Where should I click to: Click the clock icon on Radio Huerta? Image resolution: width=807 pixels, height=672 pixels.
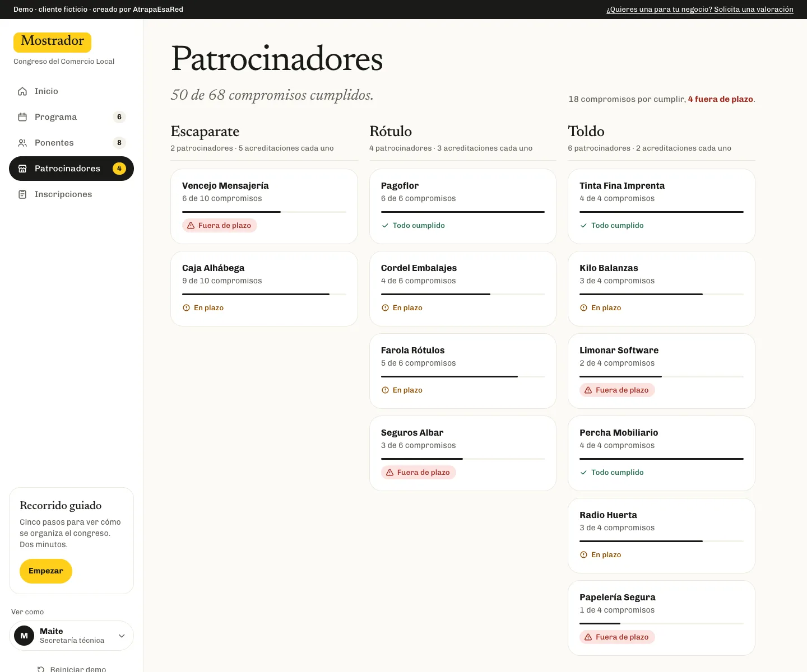[x=583, y=555]
